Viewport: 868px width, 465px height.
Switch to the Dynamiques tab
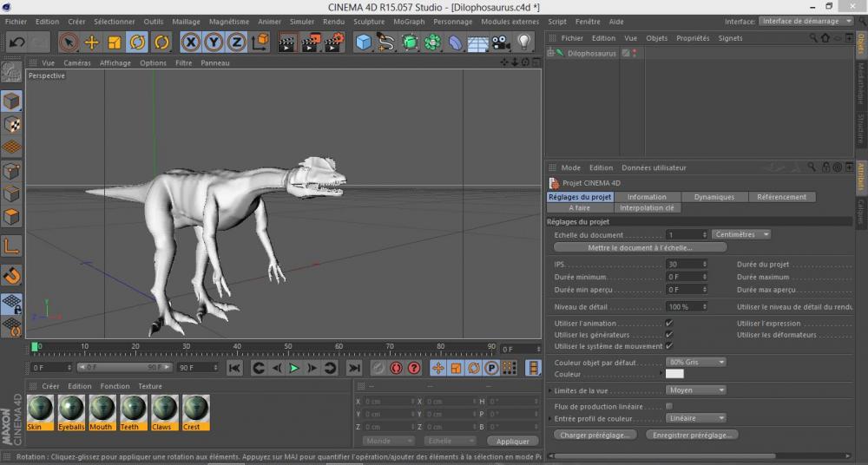point(713,197)
